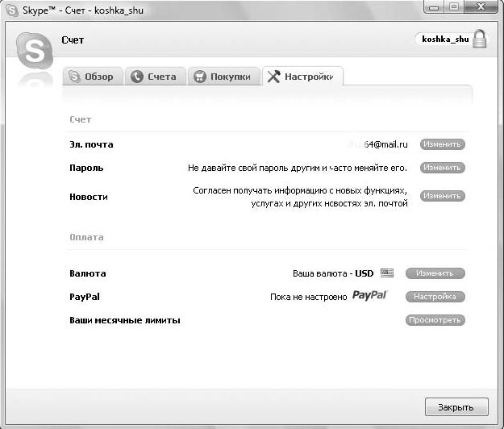The height and width of the screenshot is (429, 504).
Task: Switch to the Счета tab
Action: 155,77
